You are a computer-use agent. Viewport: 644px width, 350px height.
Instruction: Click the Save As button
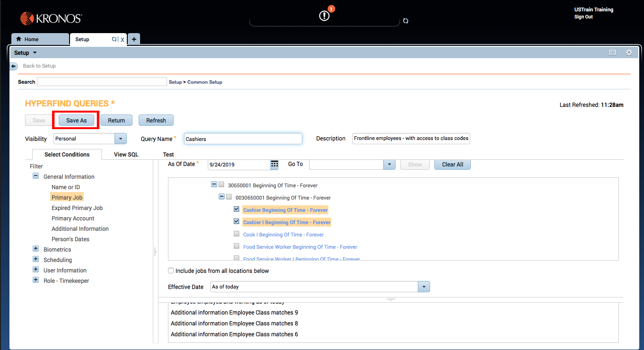pos(76,120)
